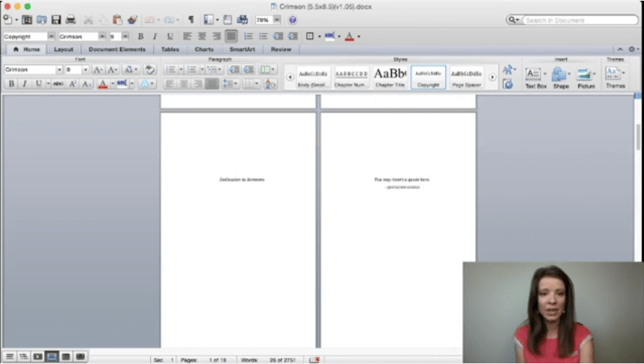This screenshot has height=364, width=644.
Task: Apply the Page Spacer style
Action: (x=466, y=76)
